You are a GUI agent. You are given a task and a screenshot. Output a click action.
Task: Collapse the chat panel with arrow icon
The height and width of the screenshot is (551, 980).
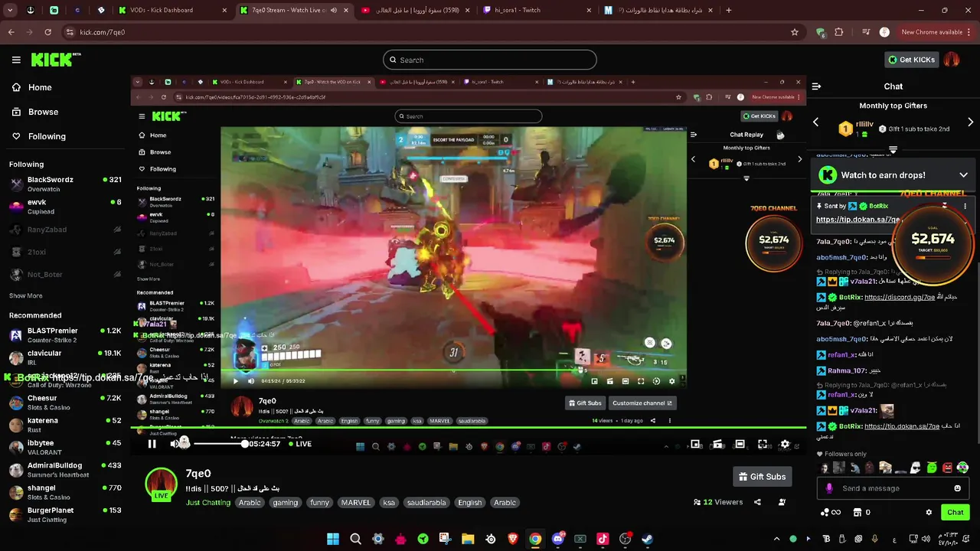click(x=816, y=86)
